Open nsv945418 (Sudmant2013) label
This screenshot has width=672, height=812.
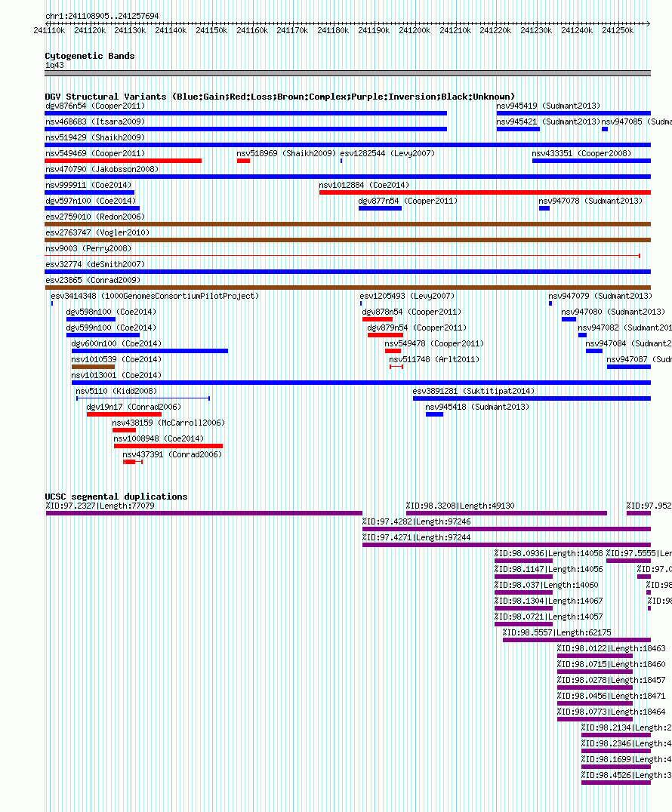tap(477, 407)
